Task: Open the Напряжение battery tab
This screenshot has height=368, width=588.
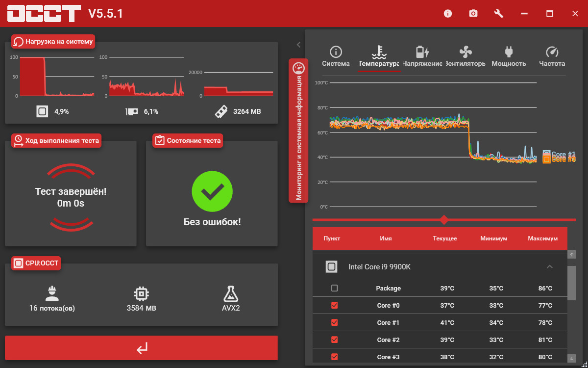Action: (422, 57)
